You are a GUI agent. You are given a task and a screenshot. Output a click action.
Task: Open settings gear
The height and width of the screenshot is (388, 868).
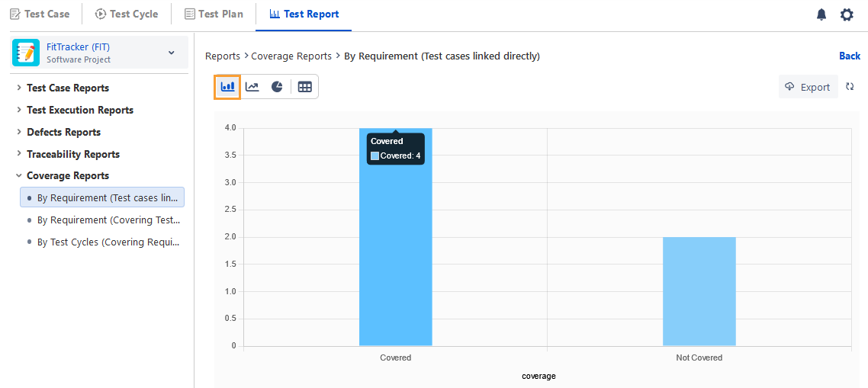[847, 15]
